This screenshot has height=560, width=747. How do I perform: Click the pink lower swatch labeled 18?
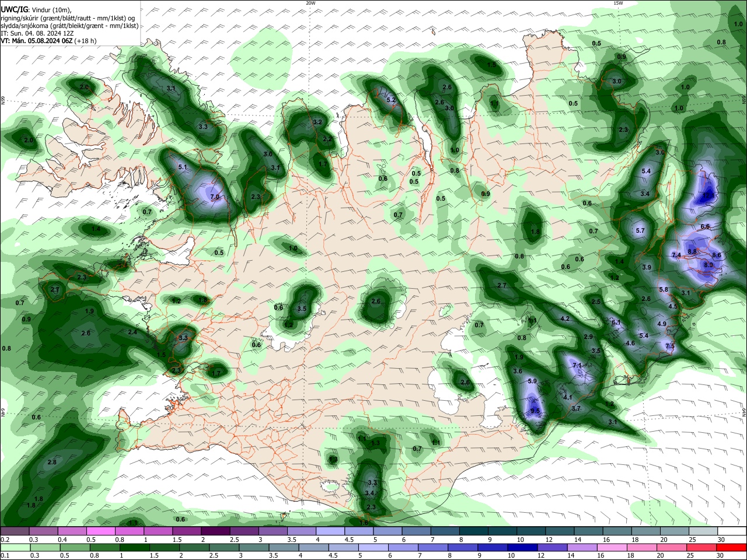tap(641, 548)
